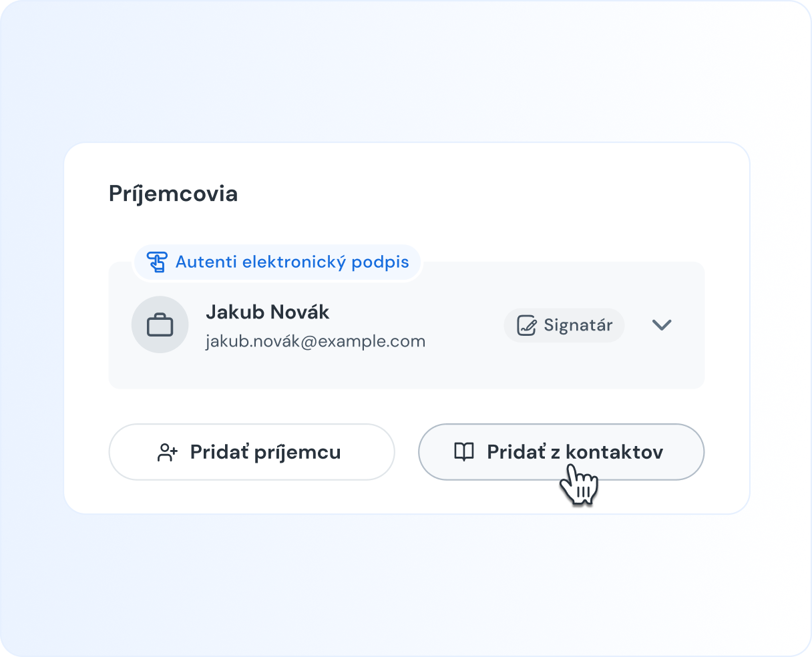The width and height of the screenshot is (812, 657).
Task: Click the hand pointer cursor graphic
Action: click(578, 486)
